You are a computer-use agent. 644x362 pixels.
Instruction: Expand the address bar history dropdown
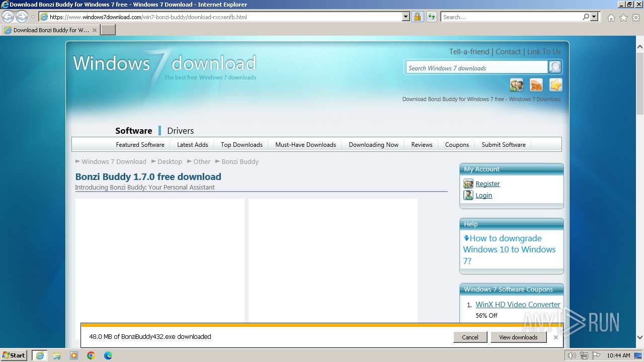[406, 17]
